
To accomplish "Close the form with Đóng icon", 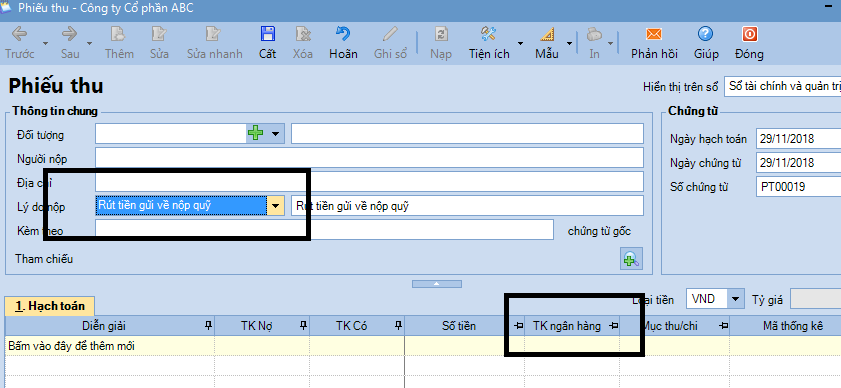I will pyautogui.click(x=749, y=34).
